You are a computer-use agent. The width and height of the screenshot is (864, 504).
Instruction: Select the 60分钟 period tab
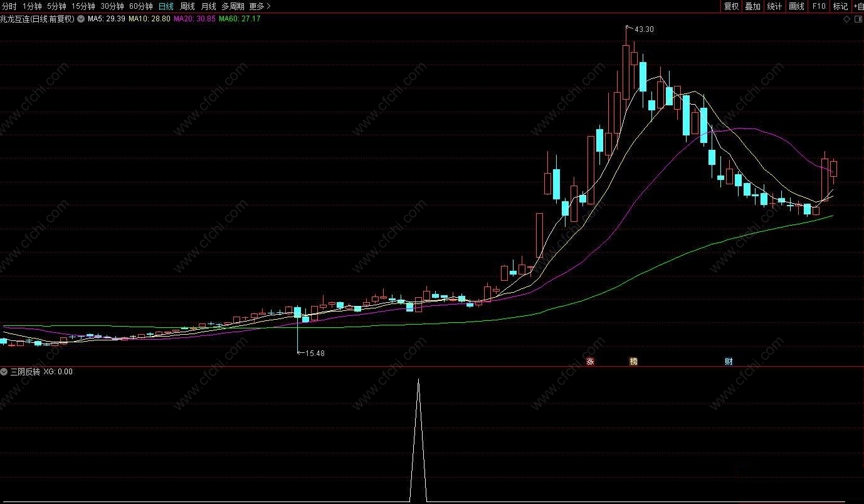(141, 6)
